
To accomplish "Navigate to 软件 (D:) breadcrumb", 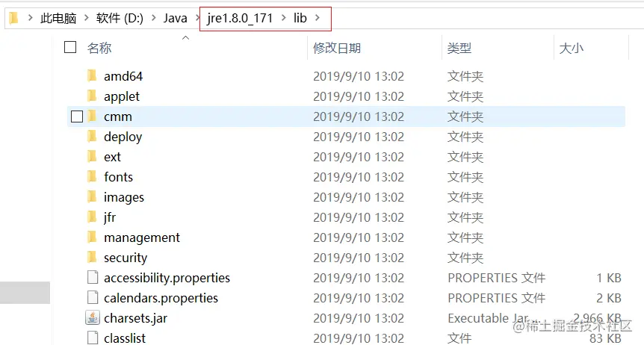I will pos(120,18).
